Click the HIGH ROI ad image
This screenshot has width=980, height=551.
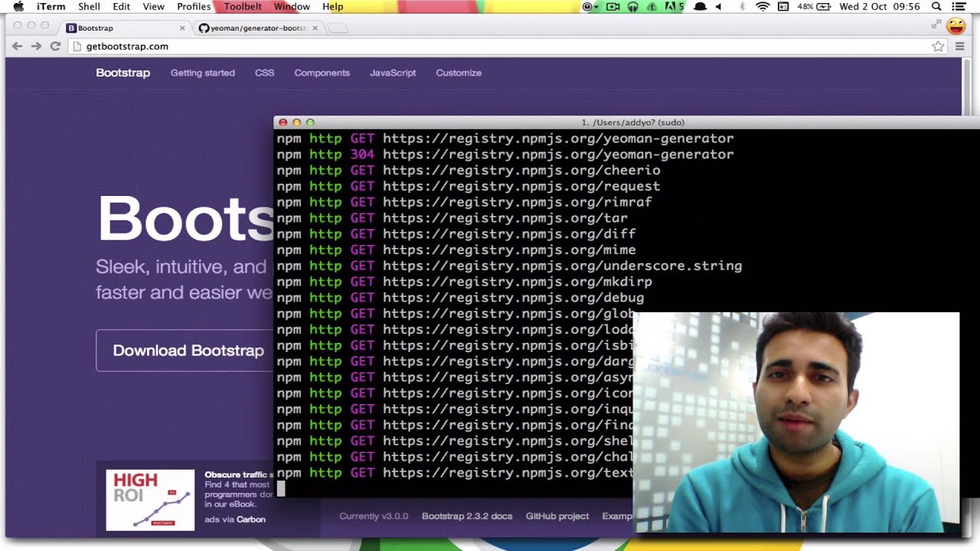150,500
